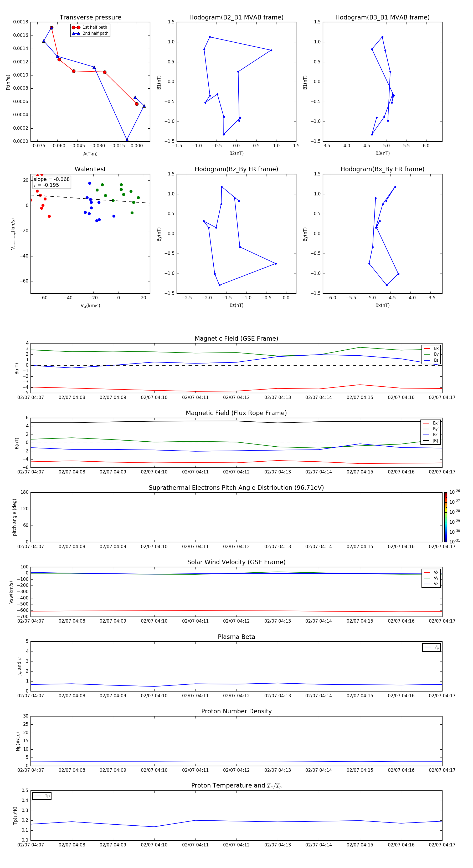
Task: Click the "Proton Number Density" title
Action: pyautogui.click(x=236, y=711)
